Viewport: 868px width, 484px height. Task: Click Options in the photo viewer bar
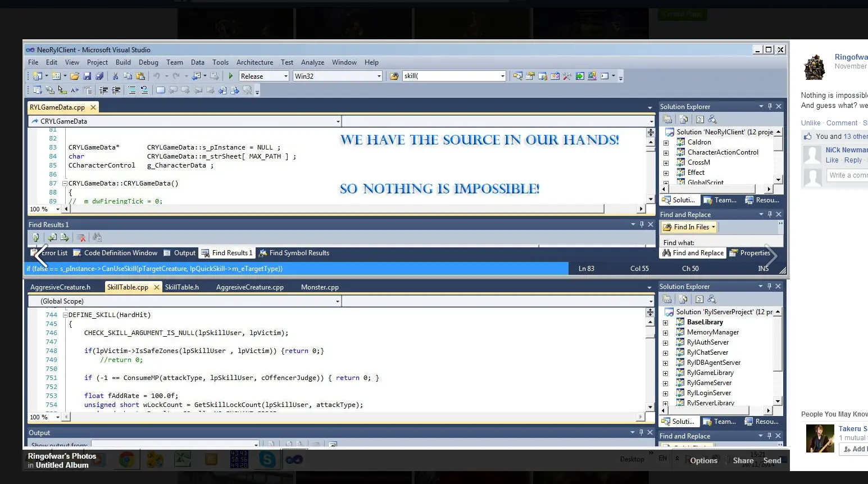point(704,460)
